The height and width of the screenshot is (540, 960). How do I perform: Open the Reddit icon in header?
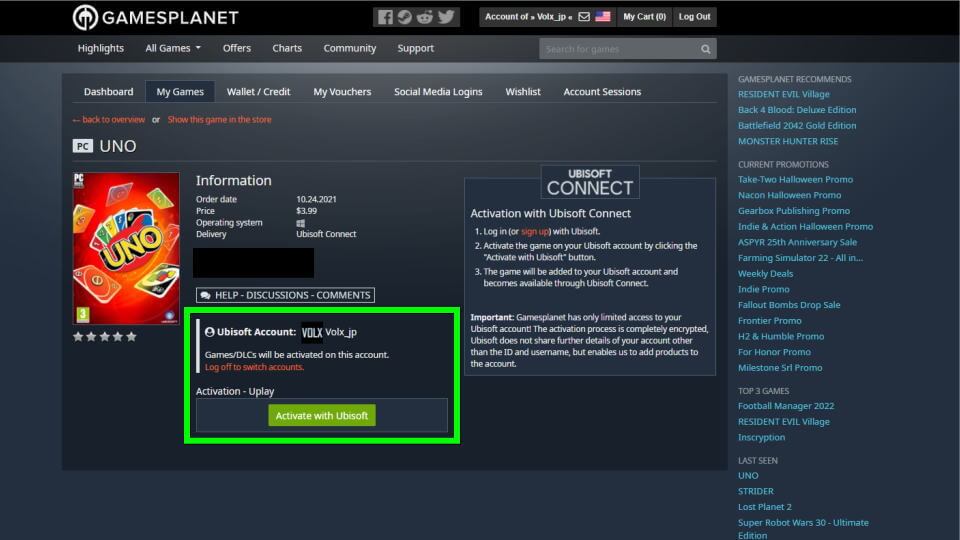[425, 17]
